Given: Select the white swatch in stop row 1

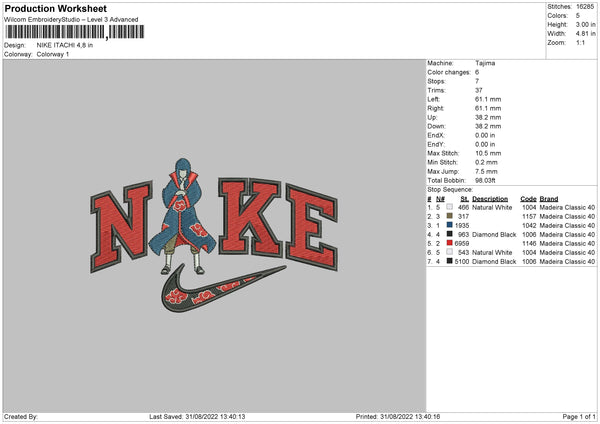Looking at the screenshot, I should (449, 207).
